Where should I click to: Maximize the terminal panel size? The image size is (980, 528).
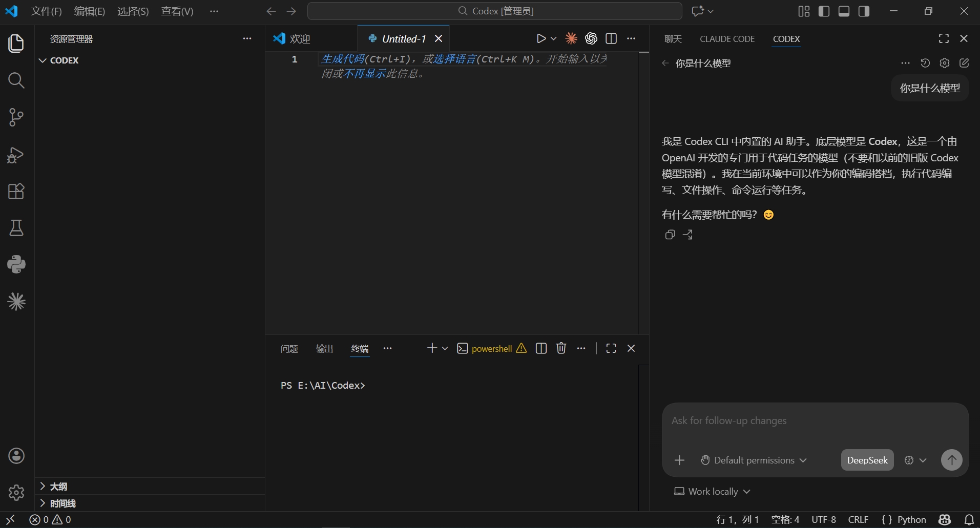pos(611,348)
